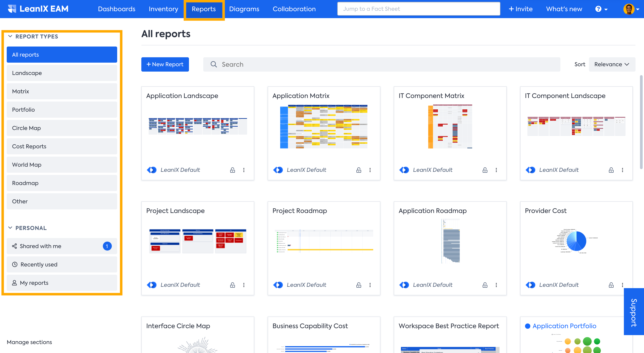Viewport: 644px width, 353px height.
Task: Click the lock icon on Application Landscape card
Action: (x=233, y=170)
